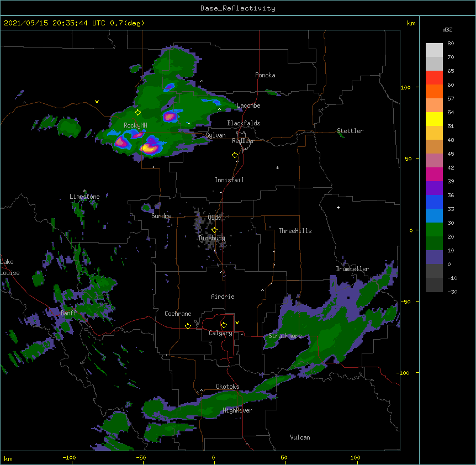
Task: Click the 100 tick on the right axis
Action: 405,87
